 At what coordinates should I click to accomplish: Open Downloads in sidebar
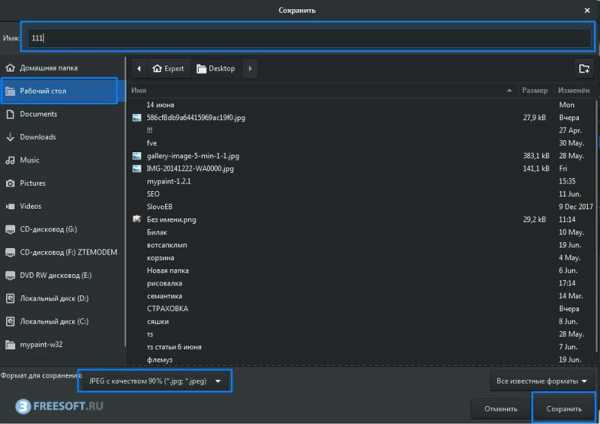coord(38,137)
